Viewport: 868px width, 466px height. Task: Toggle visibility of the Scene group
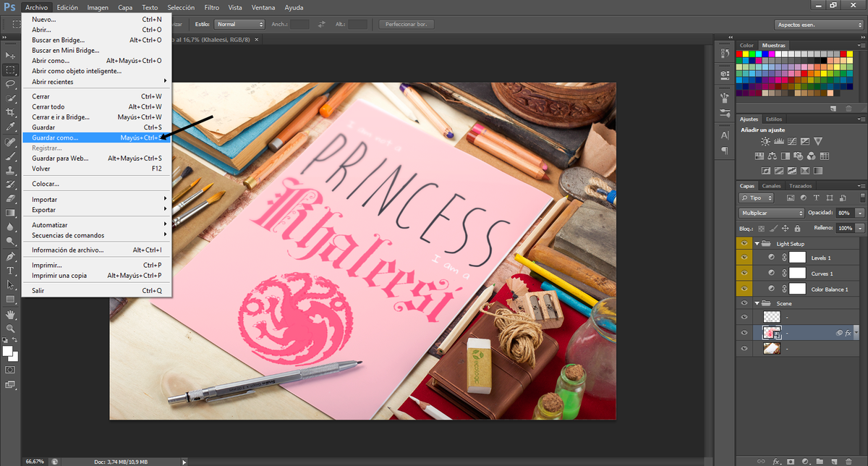click(x=744, y=302)
